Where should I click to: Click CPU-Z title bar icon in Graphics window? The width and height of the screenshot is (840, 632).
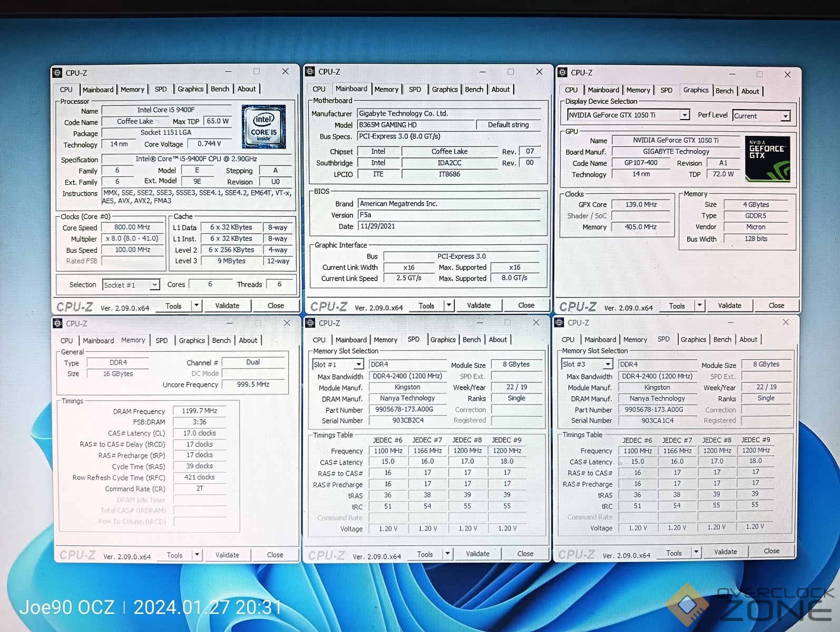click(563, 73)
